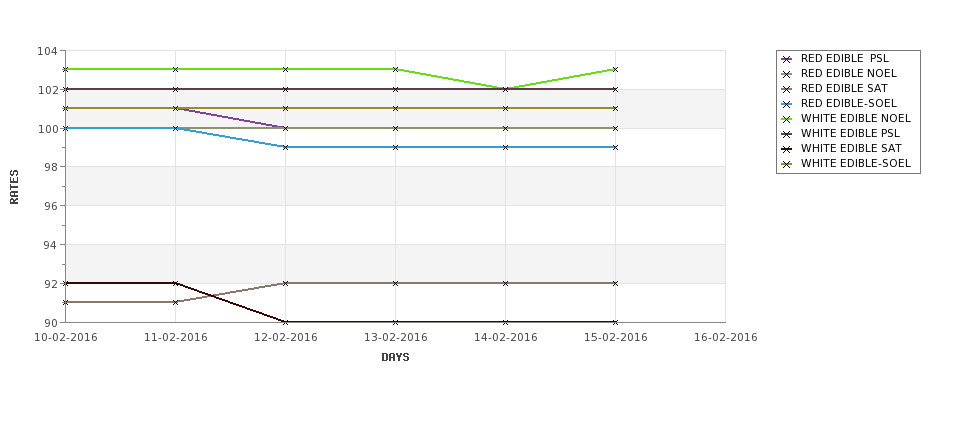
Task: Click the RED EDIBLE PSL legend marker
Action: [787, 59]
